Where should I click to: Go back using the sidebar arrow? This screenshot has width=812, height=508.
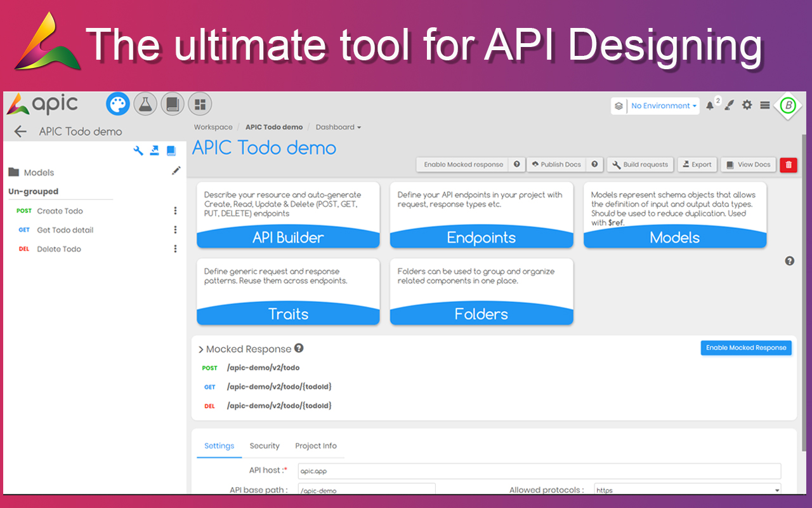[x=20, y=131]
